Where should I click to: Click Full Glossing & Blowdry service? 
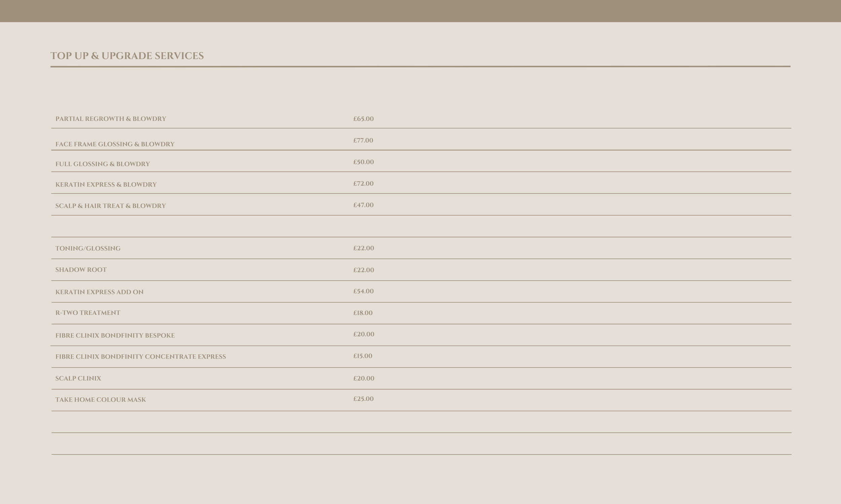(102, 164)
